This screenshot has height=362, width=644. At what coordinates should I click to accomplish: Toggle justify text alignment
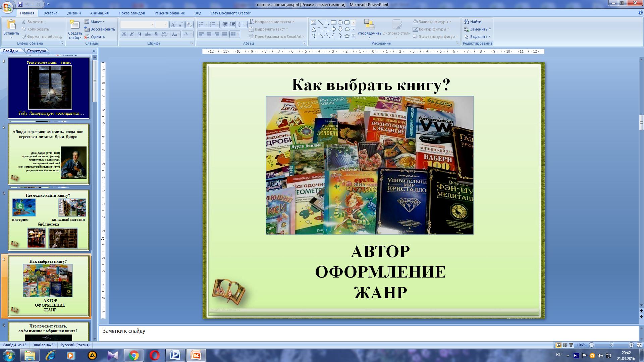pos(225,34)
